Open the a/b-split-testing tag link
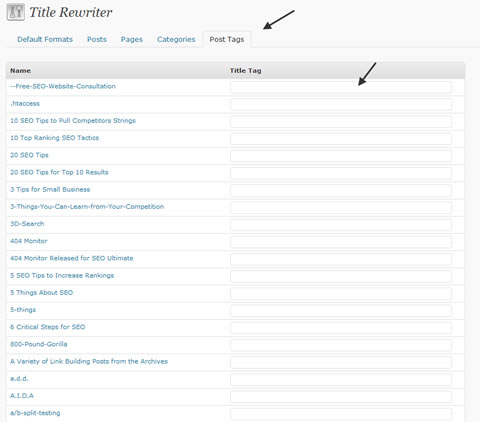 (x=35, y=413)
